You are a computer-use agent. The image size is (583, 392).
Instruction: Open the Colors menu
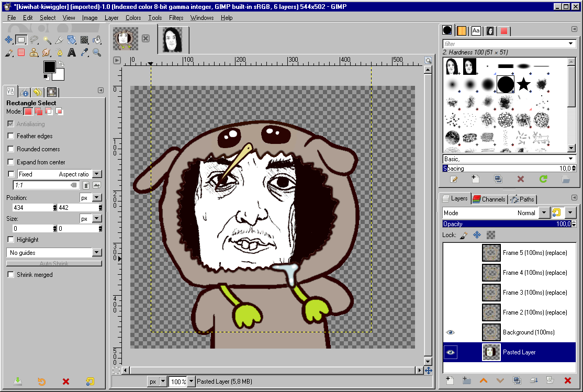coord(133,17)
